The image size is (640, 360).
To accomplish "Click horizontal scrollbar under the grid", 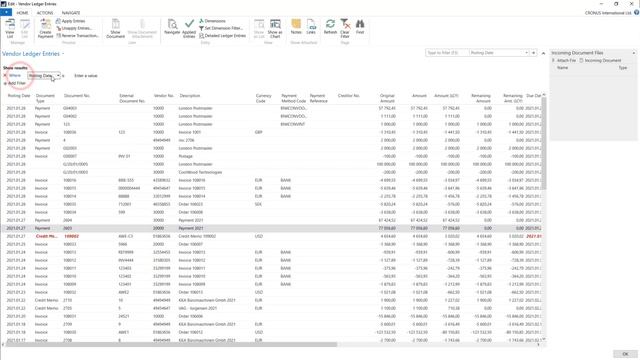I will 170,344.
